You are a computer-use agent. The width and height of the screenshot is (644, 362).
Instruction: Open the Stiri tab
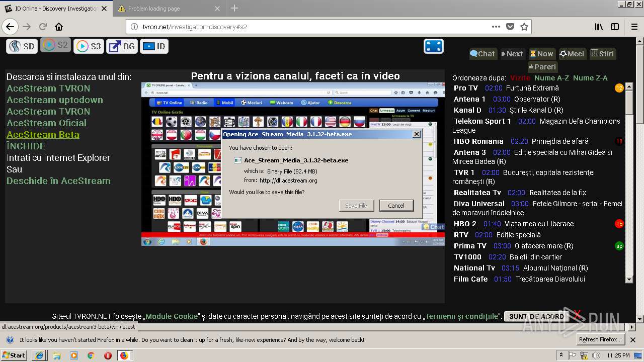tap(602, 54)
